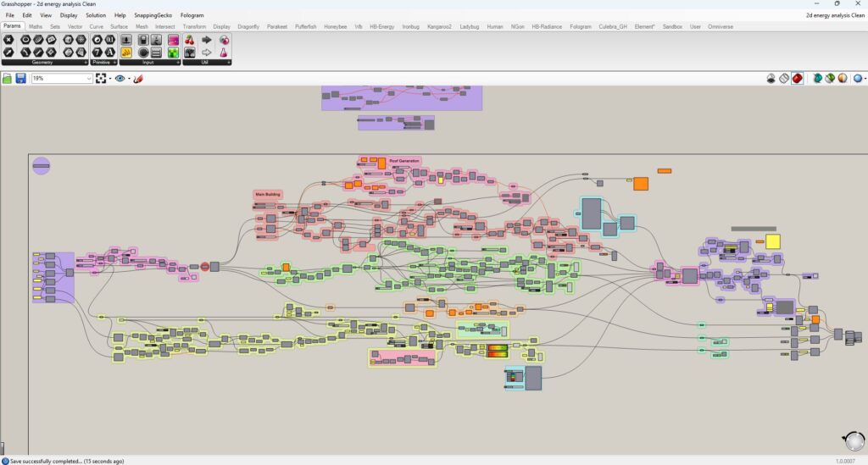Image resolution: width=868 pixels, height=465 pixels.
Task: Turn off preview with the gray hatched icon
Action: point(784,78)
